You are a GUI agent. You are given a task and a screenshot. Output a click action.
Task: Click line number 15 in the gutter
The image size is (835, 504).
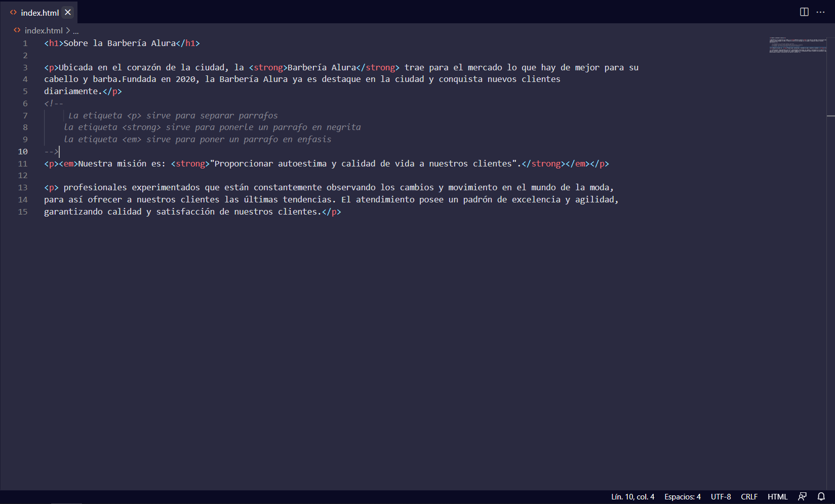(23, 212)
